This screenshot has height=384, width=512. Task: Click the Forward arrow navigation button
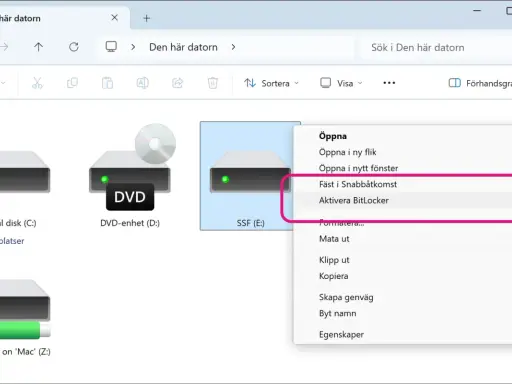pyautogui.click(x=4, y=47)
